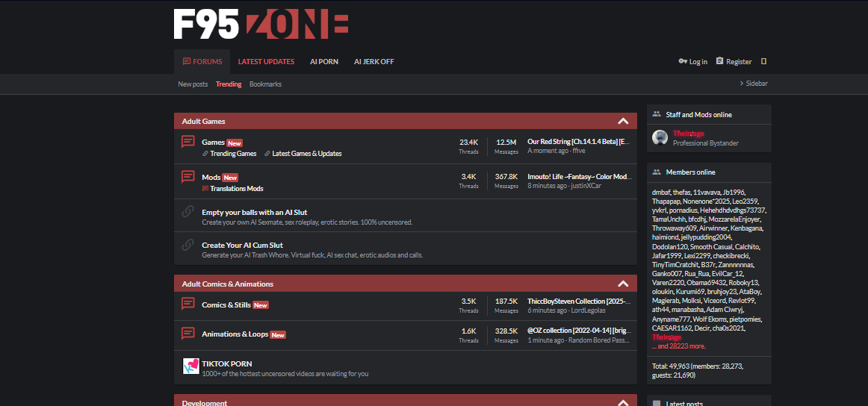Open user ffive's profile
This screenshot has width=868, height=406.
[x=579, y=151]
